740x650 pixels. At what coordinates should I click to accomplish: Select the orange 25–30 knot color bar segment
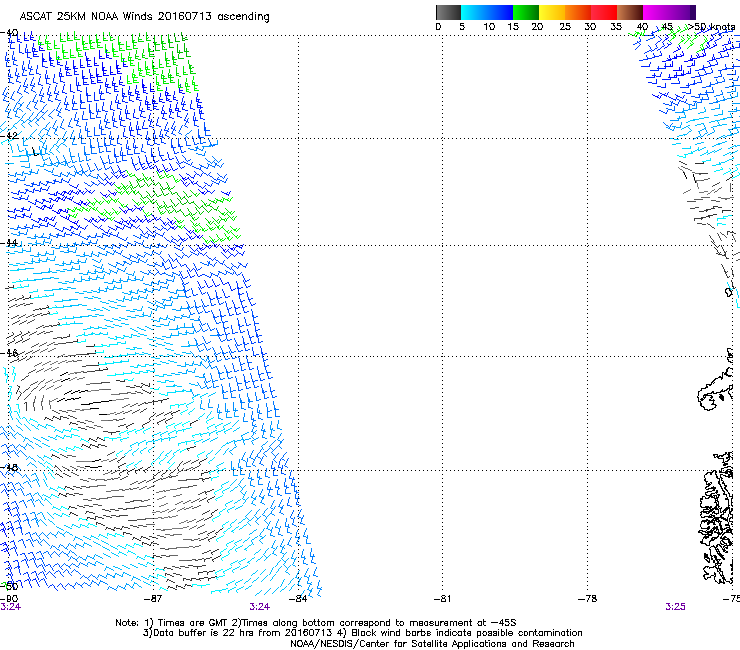coord(578,12)
